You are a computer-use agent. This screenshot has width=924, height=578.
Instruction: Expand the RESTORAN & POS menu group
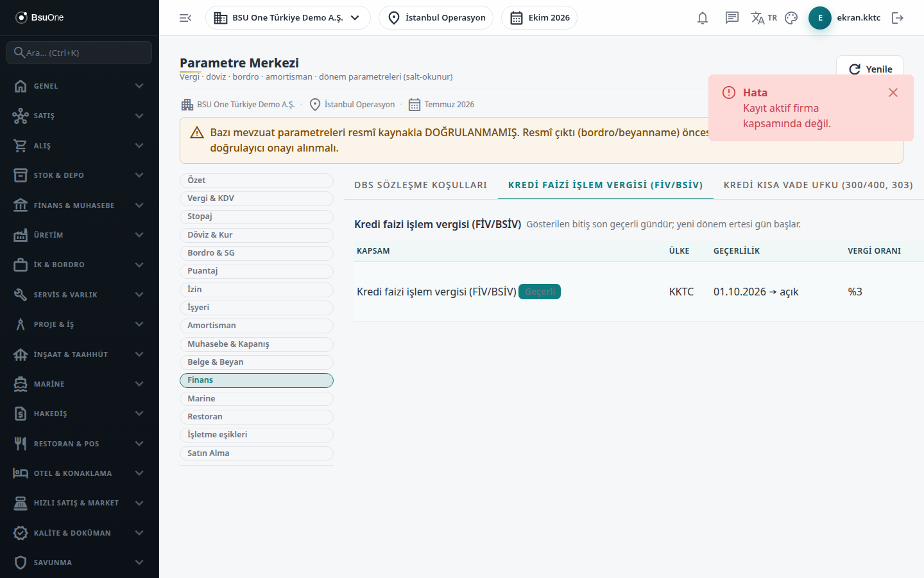tap(79, 444)
